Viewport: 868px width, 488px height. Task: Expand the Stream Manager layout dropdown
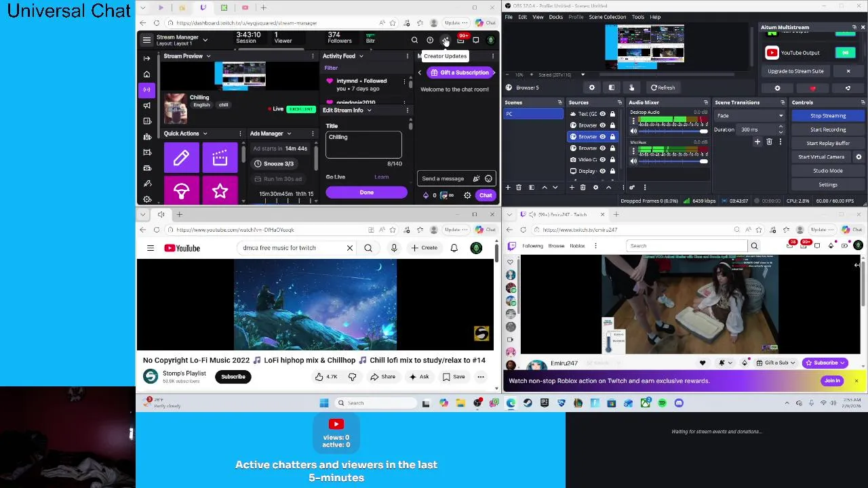(205, 40)
